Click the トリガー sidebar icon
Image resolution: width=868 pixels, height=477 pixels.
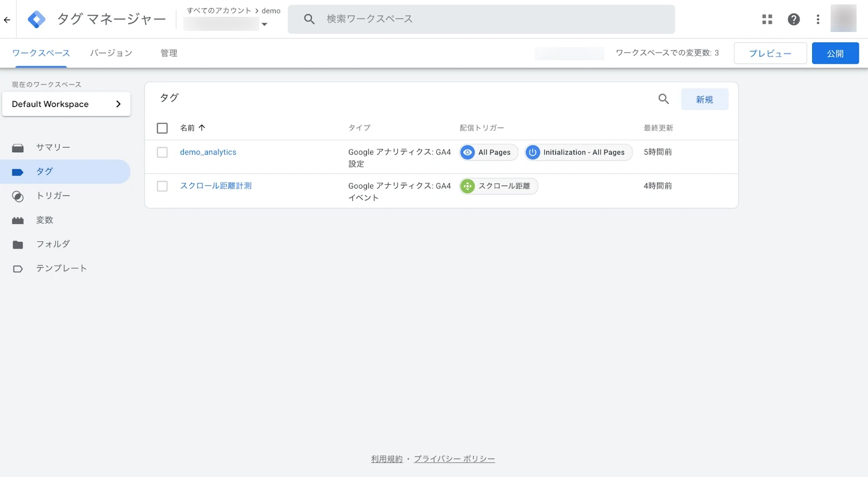coord(18,196)
